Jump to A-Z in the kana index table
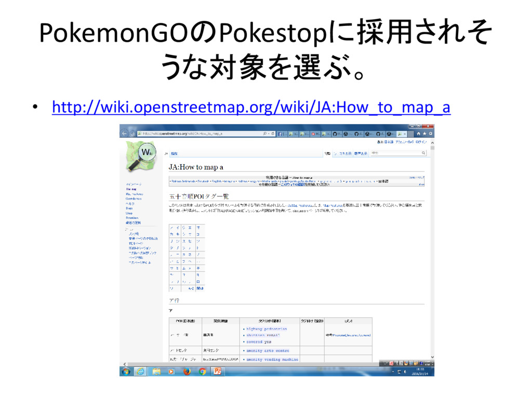This screenshot has height=399, width=532. 191,288
